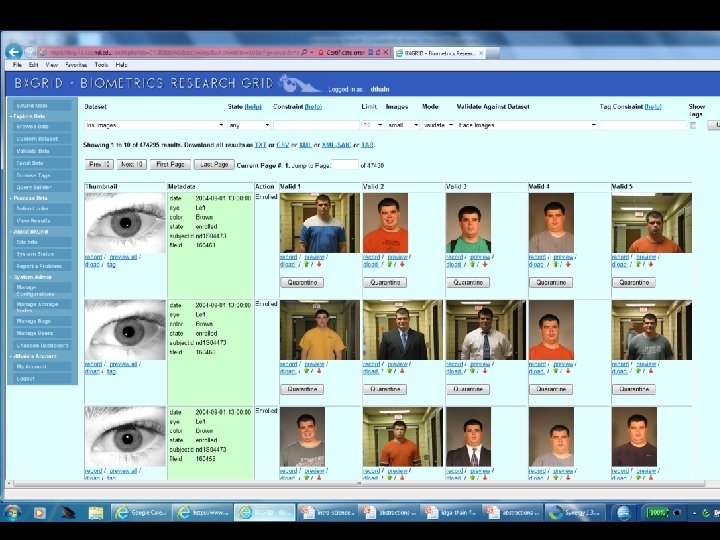This screenshot has width=720, height=540.
Task: Open the file explorer folder taskbar icon
Action: [x=96, y=512]
